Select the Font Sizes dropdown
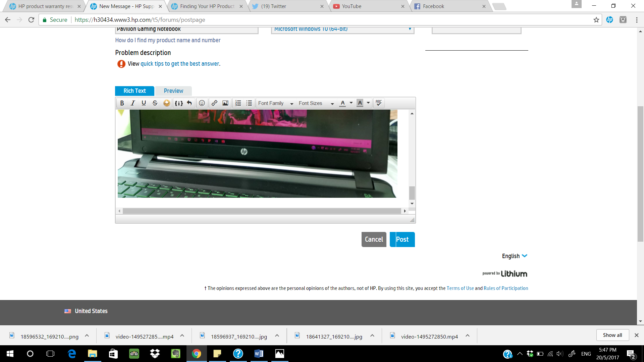Screen dimensions: 644x362 (x=315, y=103)
